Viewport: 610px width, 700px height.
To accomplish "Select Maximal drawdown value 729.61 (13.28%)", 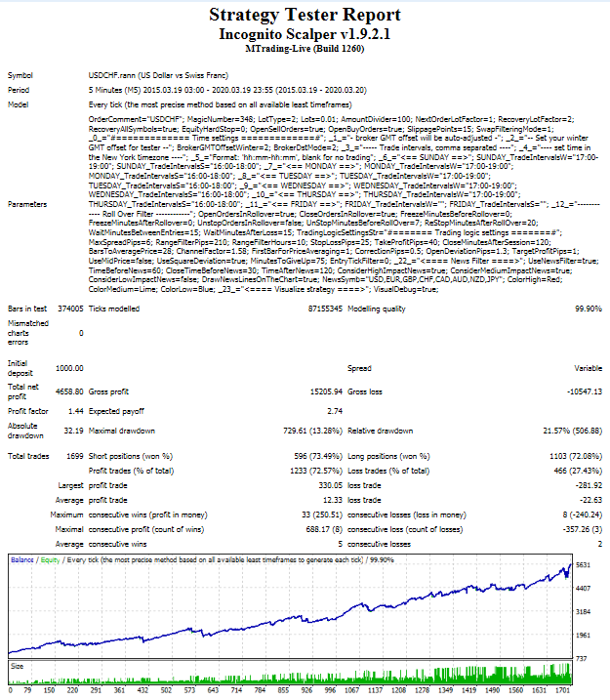I will pyautogui.click(x=312, y=431).
